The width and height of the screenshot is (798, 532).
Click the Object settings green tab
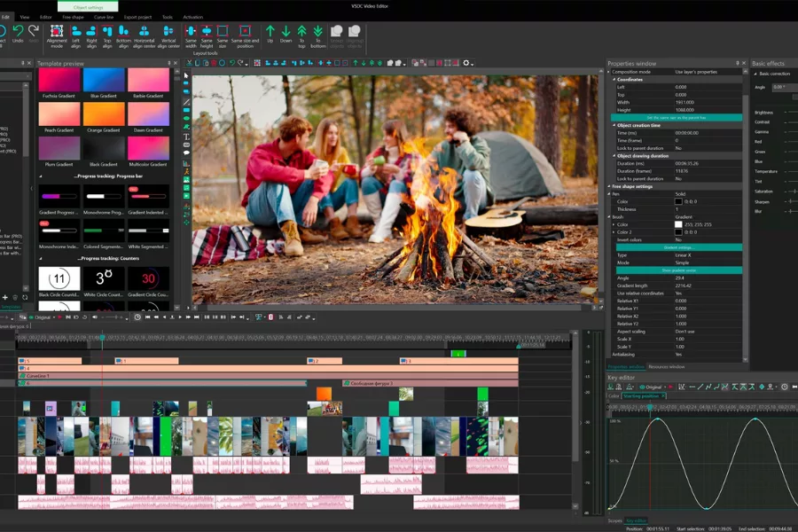click(88, 6)
